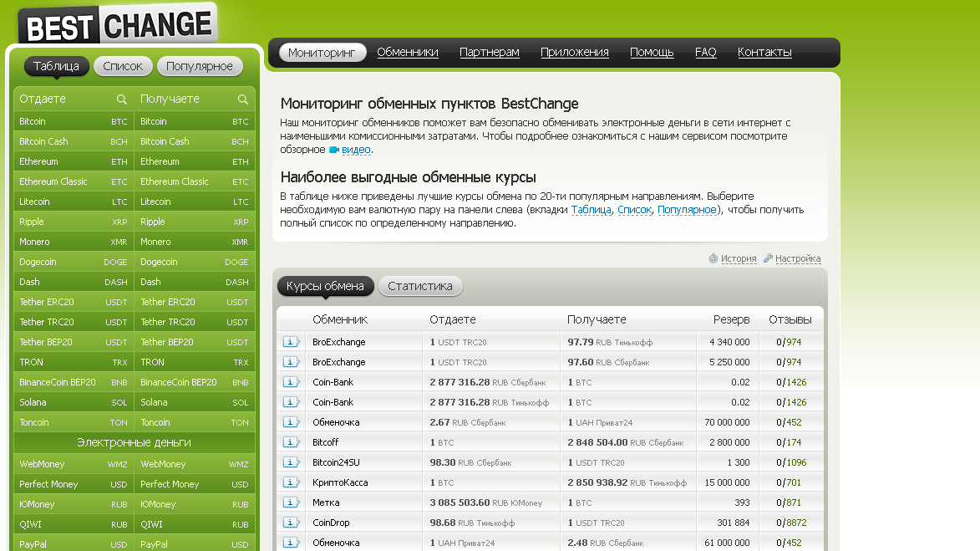Select Bitcoin in Отдаете column
This screenshot has height=551, width=980.
74,121
